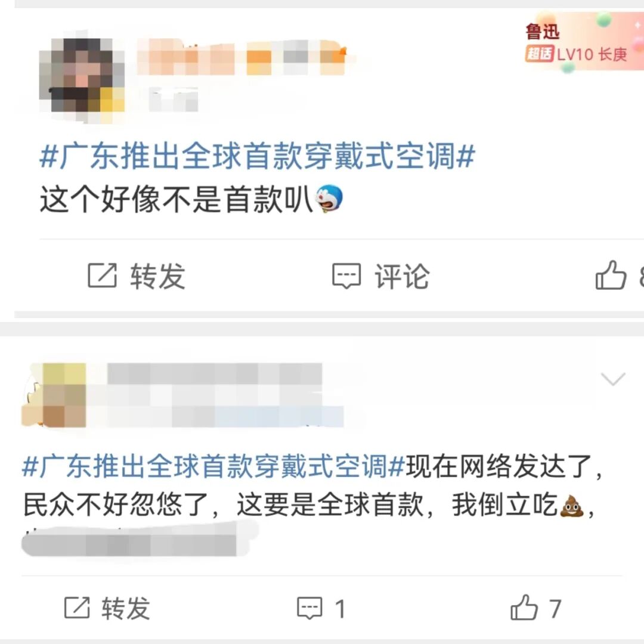Tap the comment bubble icon on first post
644x644 pixels.
click(346, 276)
